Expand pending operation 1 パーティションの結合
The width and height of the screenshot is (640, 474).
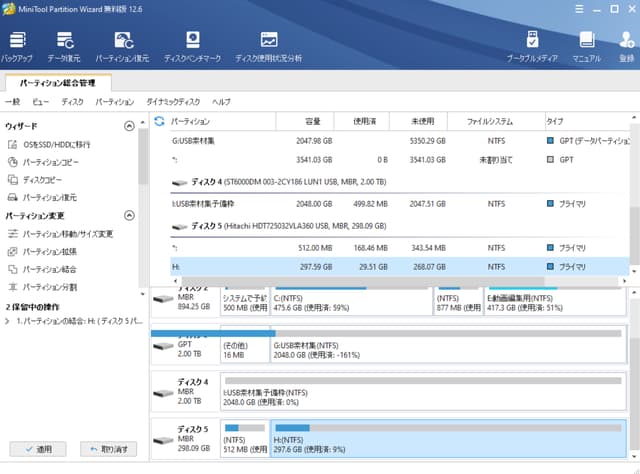point(7,321)
